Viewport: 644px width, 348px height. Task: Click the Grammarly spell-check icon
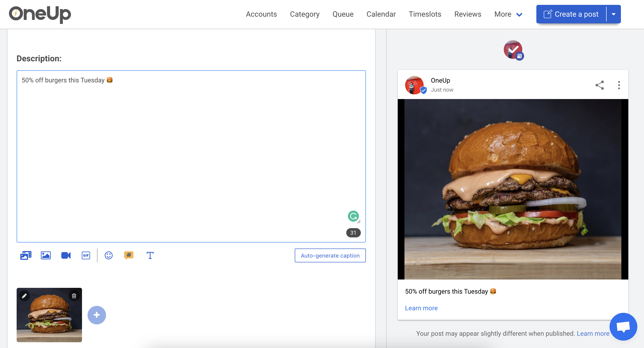353,216
